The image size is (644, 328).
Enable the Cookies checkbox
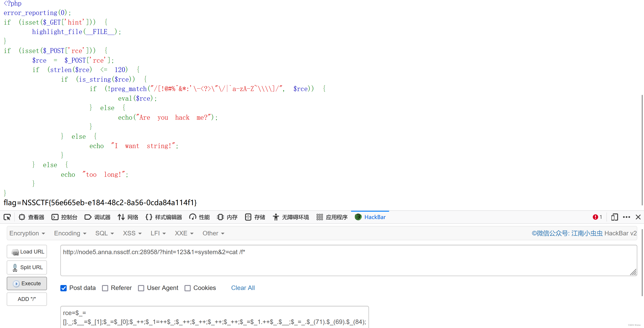[x=188, y=288]
